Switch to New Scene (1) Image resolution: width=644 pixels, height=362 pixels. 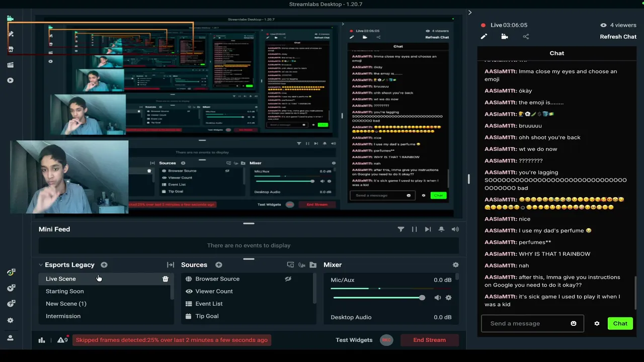105,304
